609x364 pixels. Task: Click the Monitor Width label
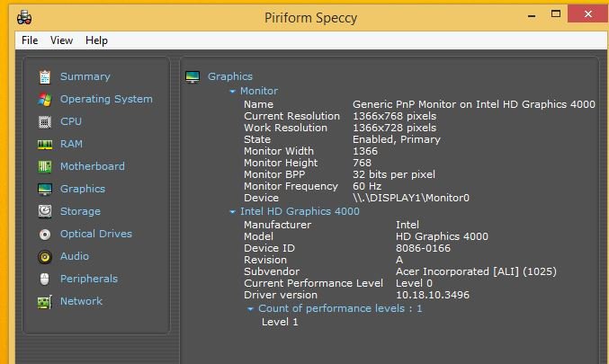coord(279,151)
